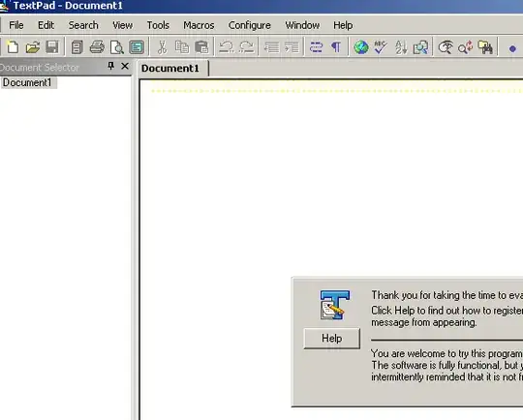Click the blue record macro dot
Viewport: 523px width, 420px height.
point(512,49)
